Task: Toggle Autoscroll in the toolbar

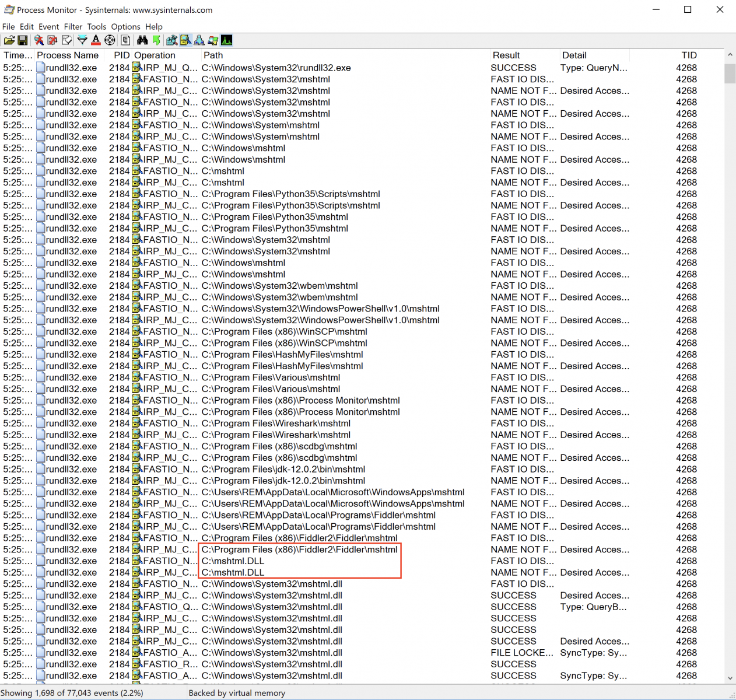Action: click(52, 40)
